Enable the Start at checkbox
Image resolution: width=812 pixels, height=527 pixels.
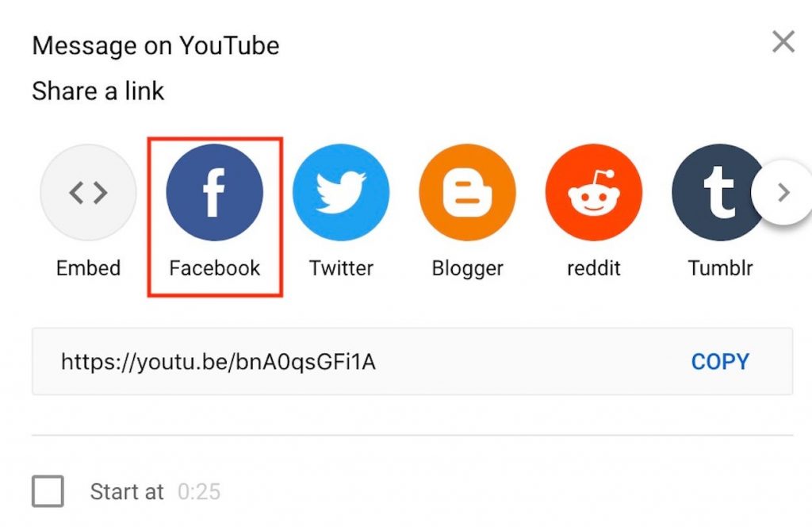click(48, 490)
